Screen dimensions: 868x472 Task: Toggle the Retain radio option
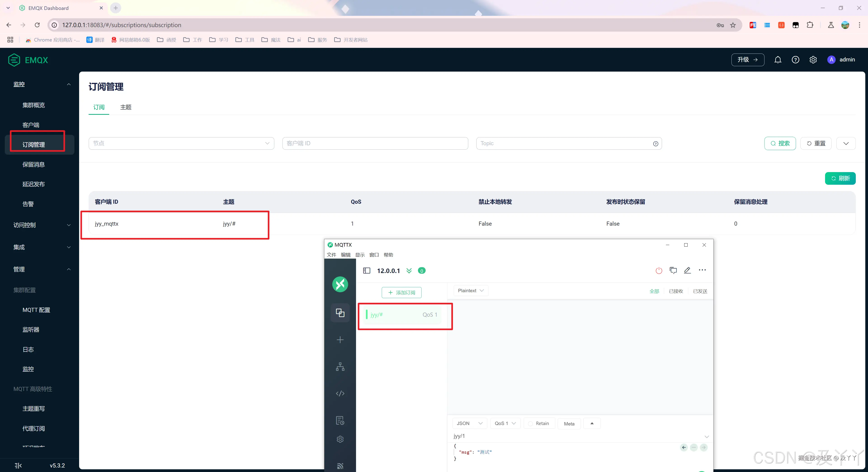[x=531, y=423]
